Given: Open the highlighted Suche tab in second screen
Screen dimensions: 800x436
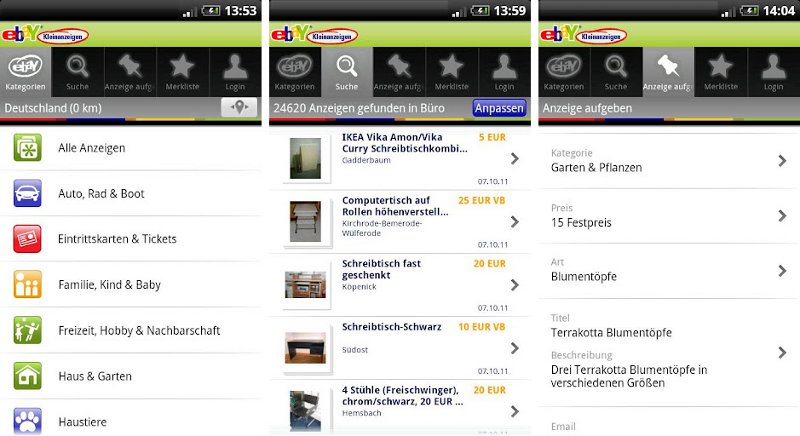Looking at the screenshot, I should [x=346, y=72].
